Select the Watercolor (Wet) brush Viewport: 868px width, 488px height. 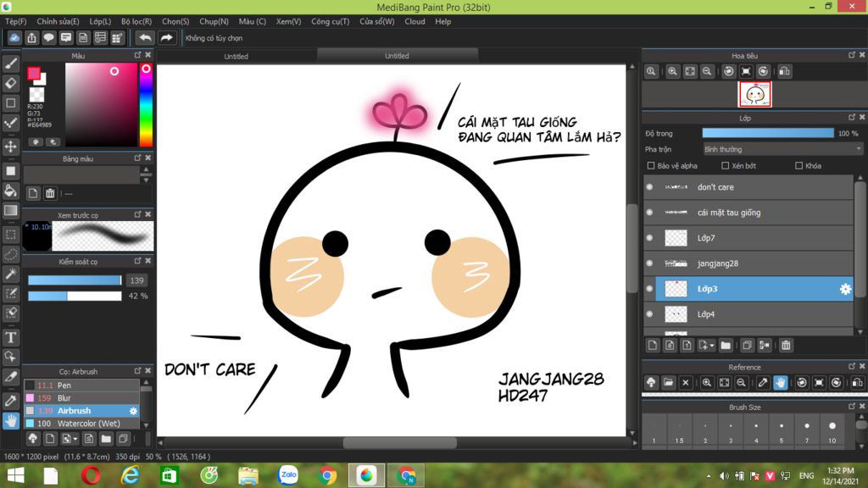point(81,424)
